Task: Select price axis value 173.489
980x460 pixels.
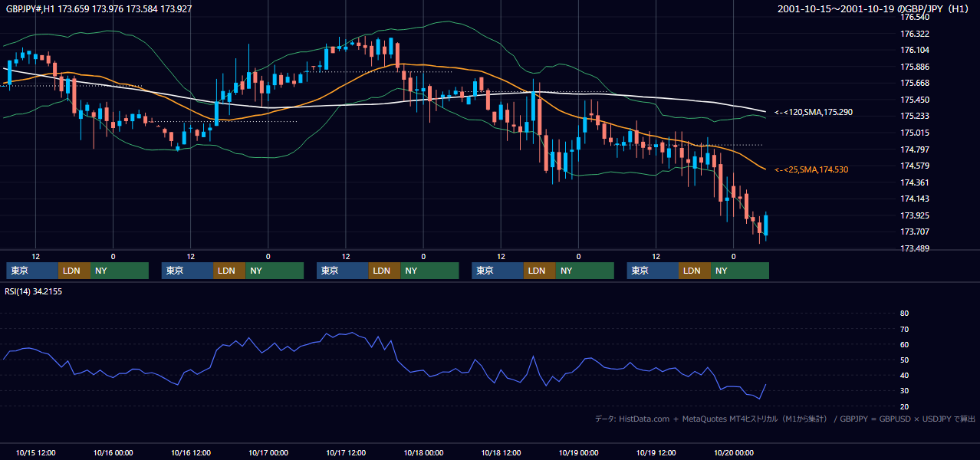Action: coord(915,248)
